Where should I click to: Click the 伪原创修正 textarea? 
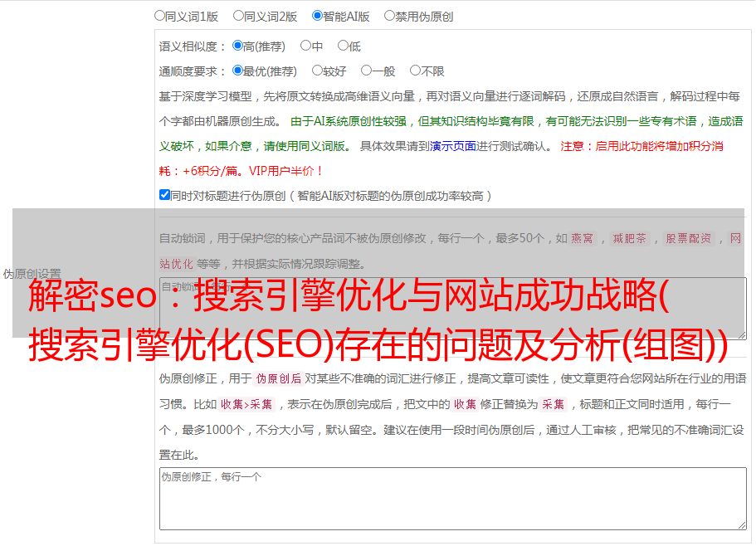[x=453, y=499]
